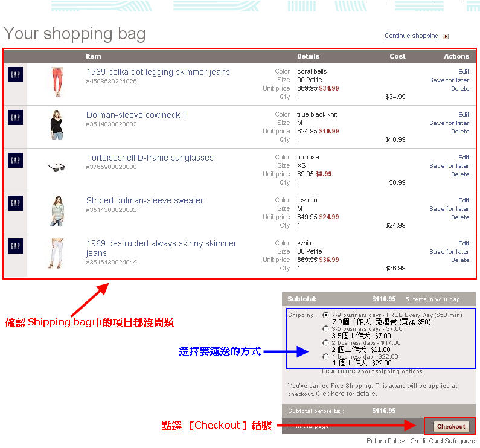
Task: Choose 1 business day $22.00 shipping
Action: [325, 357]
